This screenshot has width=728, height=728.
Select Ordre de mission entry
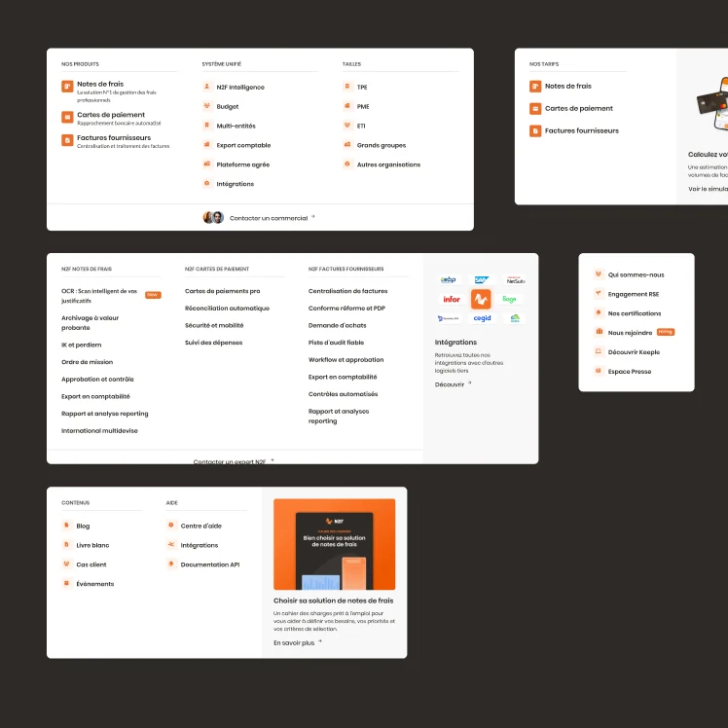point(88,362)
